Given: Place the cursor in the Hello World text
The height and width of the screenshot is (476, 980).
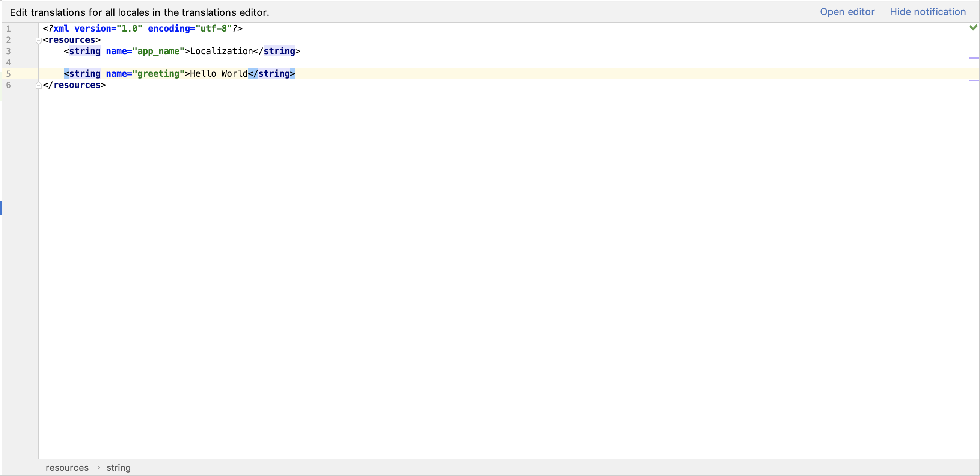Looking at the screenshot, I should (219, 73).
